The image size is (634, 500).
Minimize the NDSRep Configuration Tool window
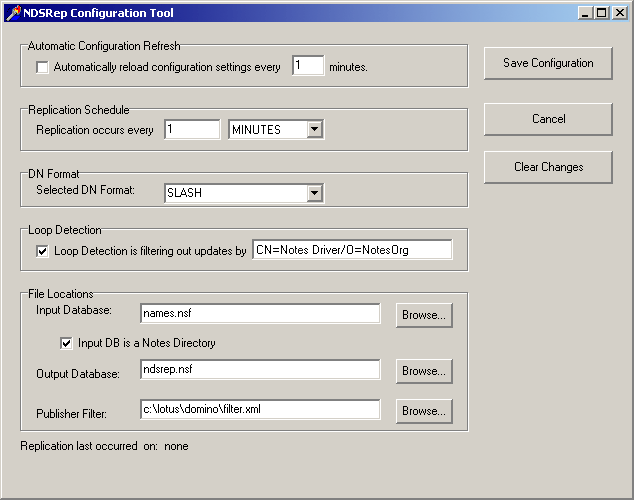point(585,13)
